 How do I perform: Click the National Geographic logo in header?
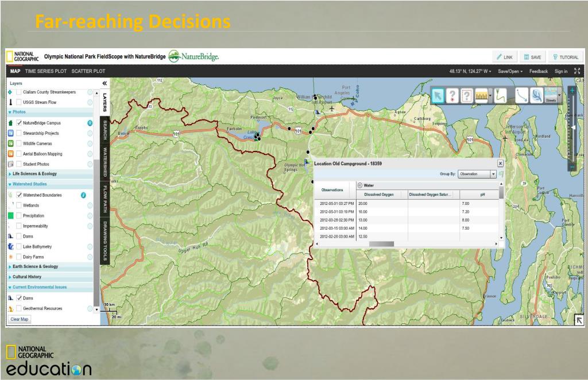coord(22,57)
